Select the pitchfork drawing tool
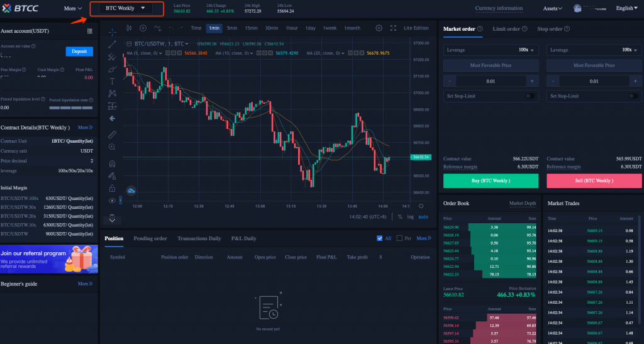Screen dimensions: 644x344 [x=112, y=57]
